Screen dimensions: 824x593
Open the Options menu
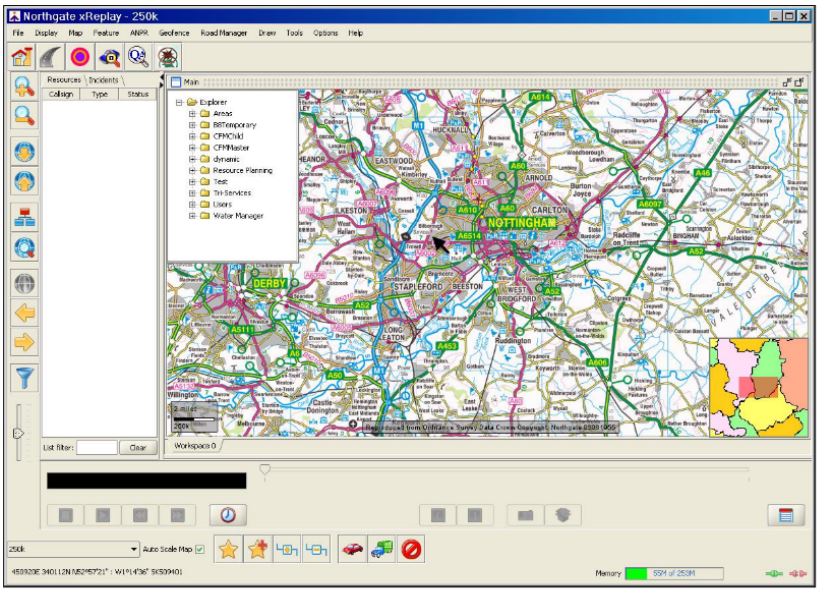click(326, 33)
